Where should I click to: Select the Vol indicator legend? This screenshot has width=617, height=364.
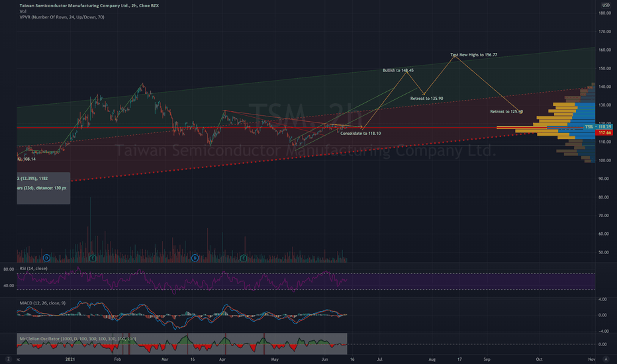point(23,11)
